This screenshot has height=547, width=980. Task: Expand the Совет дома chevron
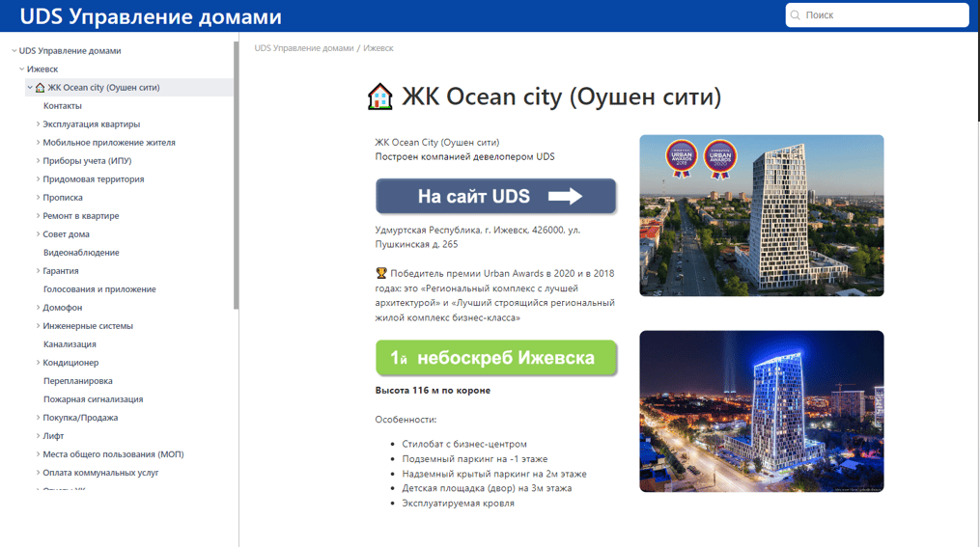pyautogui.click(x=38, y=234)
